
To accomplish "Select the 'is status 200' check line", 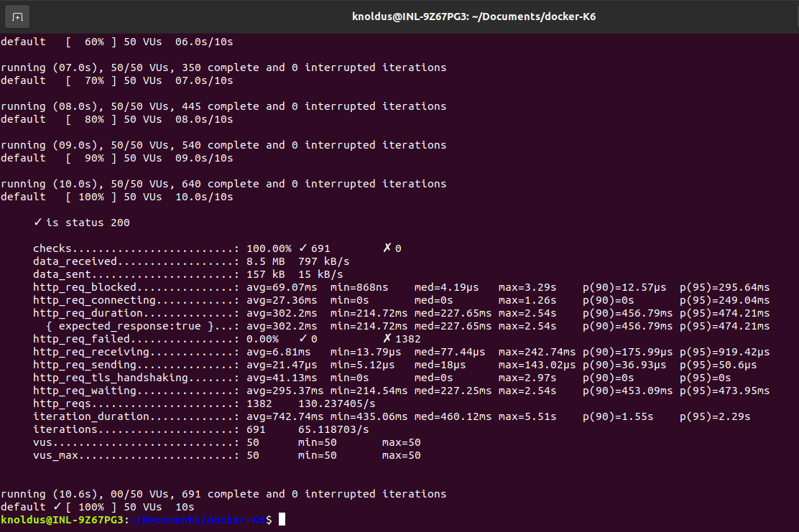I will click(x=81, y=223).
